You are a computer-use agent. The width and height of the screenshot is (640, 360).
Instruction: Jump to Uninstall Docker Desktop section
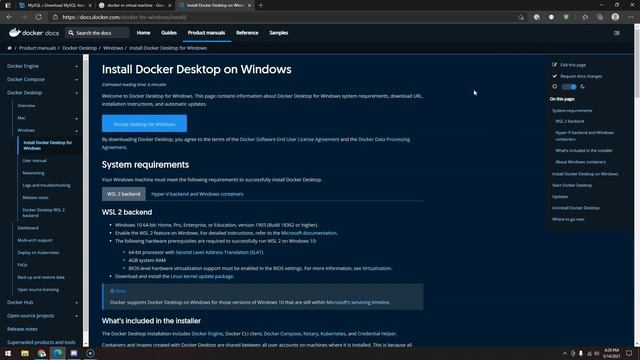[576, 208]
